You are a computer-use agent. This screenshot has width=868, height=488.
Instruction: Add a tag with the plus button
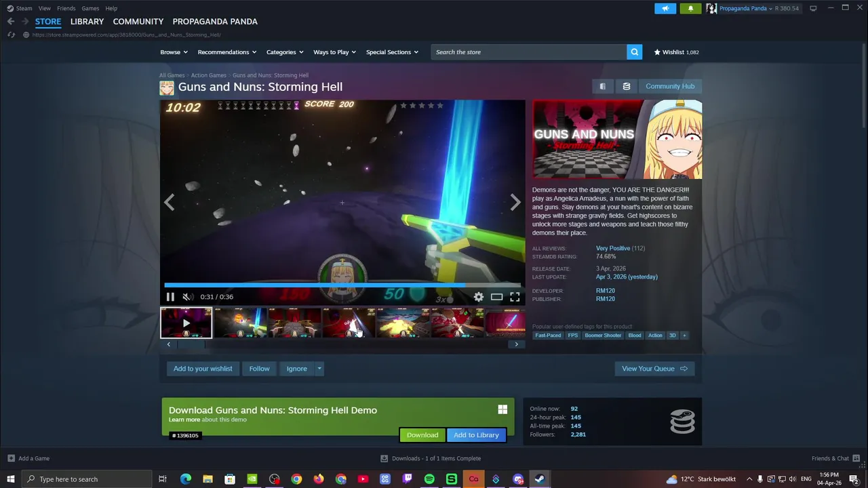tap(684, 335)
